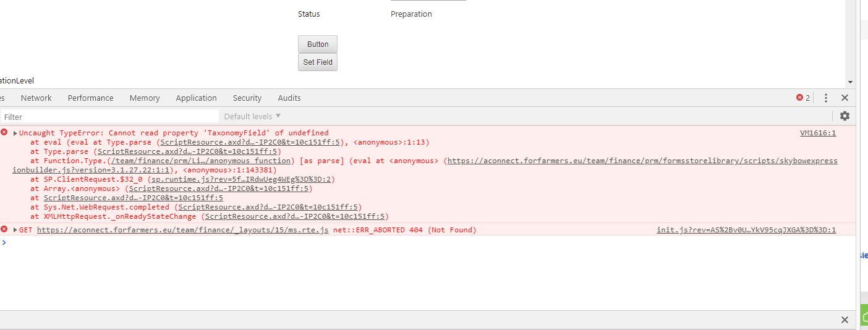
Task: Switch to the Performance tab
Action: [x=90, y=98]
